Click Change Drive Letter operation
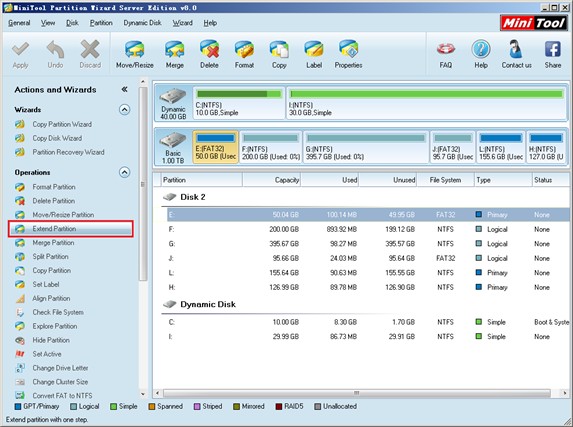Screen dimensions: 573x427 (x=60, y=368)
